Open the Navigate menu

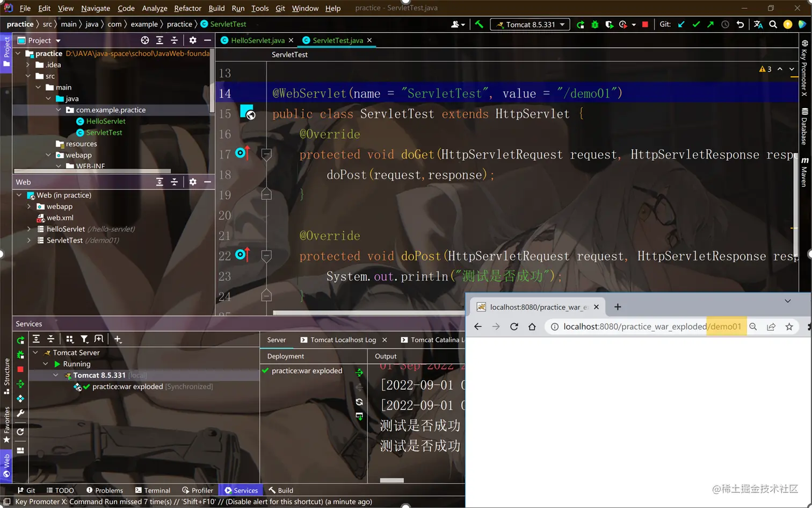coord(96,8)
